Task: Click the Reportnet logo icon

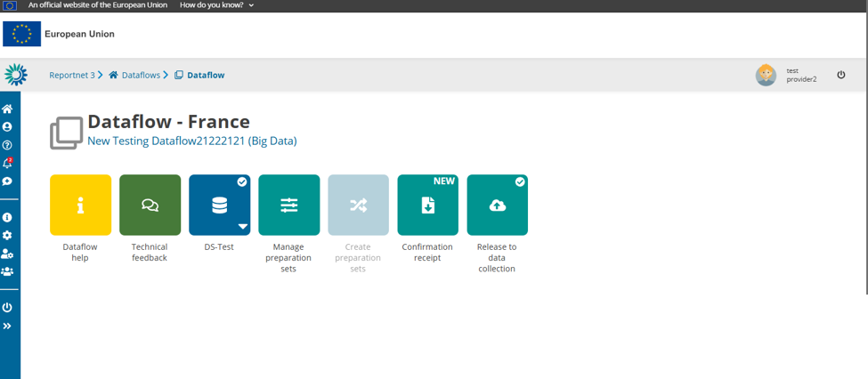Action: click(x=16, y=75)
